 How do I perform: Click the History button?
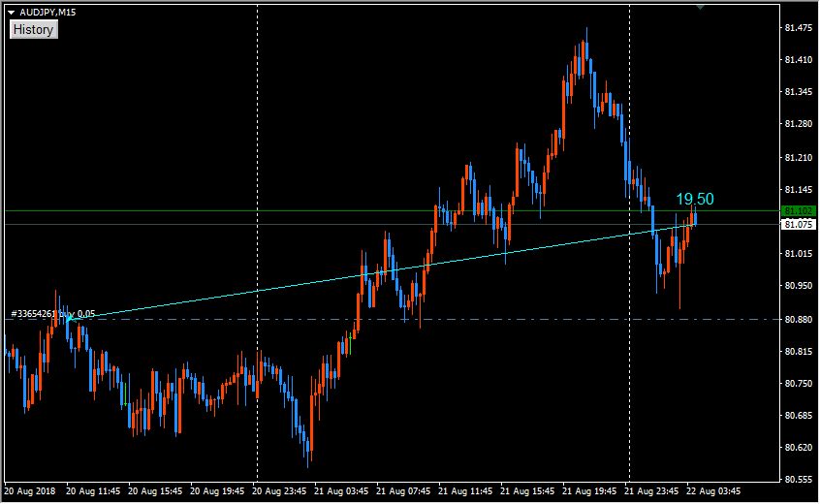click(x=34, y=30)
